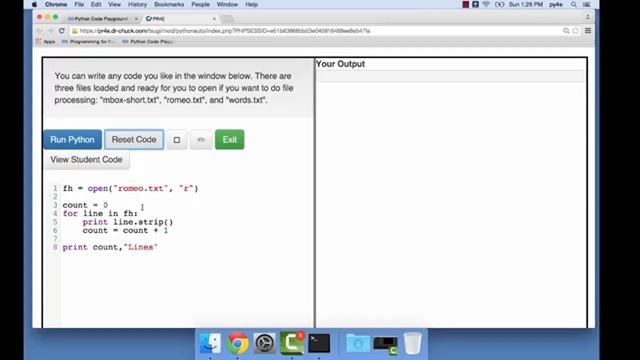Open Spotlight search in menu bar

point(574,4)
